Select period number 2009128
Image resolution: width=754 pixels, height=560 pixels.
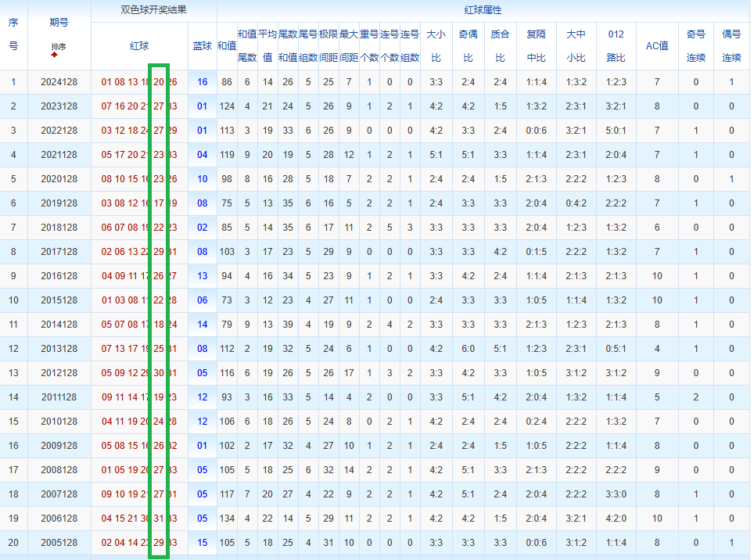[x=59, y=446]
